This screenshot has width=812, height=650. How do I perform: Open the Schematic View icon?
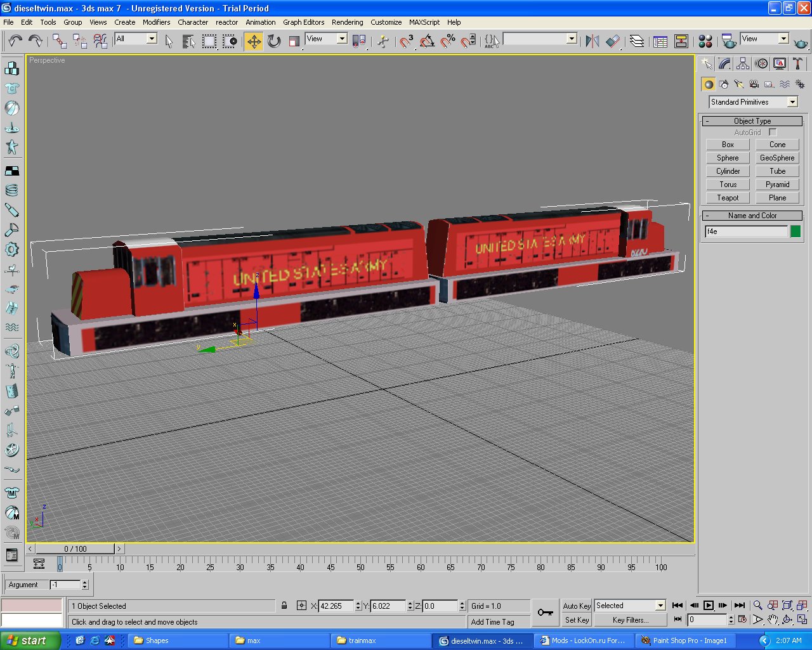click(x=681, y=41)
